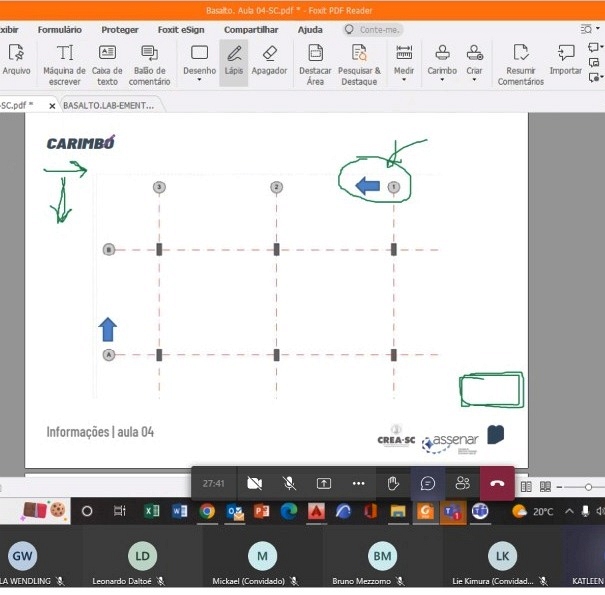Image resolution: width=605 pixels, height=595 pixels.
Task: Raise hand in the Teams call
Action: click(x=393, y=483)
